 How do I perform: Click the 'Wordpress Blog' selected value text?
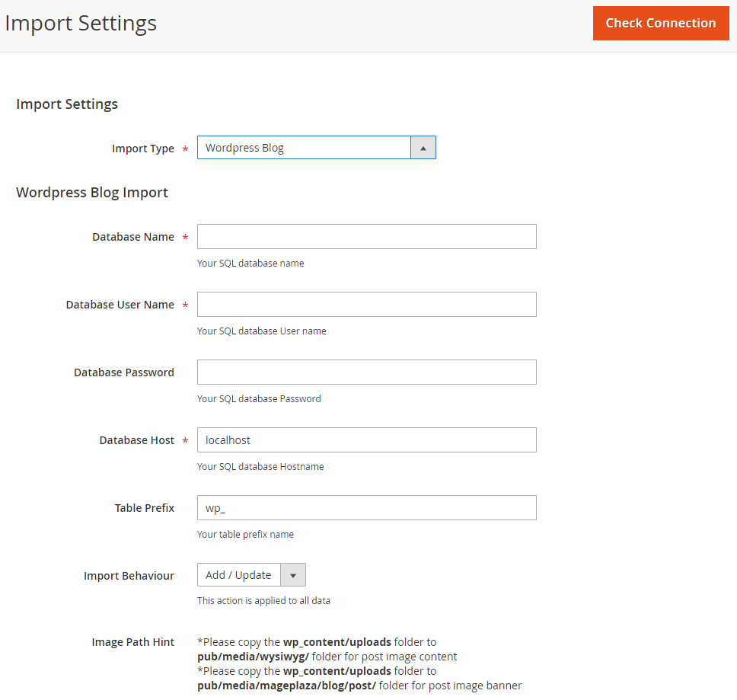244,148
